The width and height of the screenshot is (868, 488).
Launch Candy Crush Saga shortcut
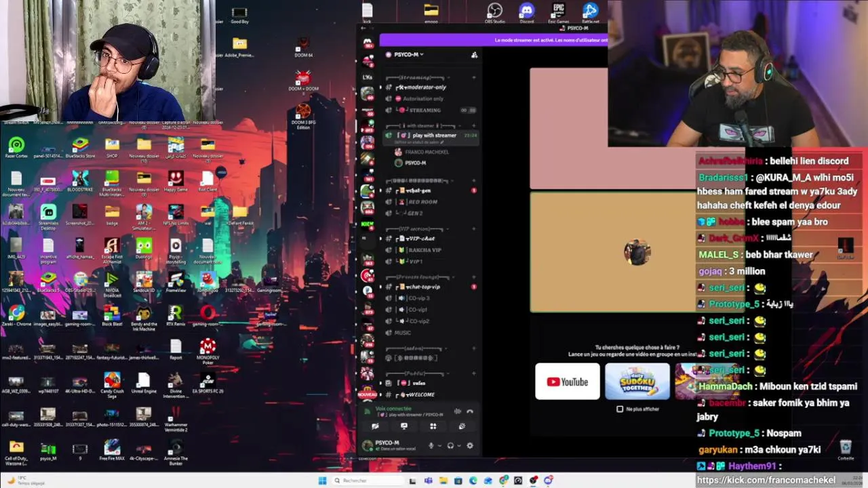112,384
